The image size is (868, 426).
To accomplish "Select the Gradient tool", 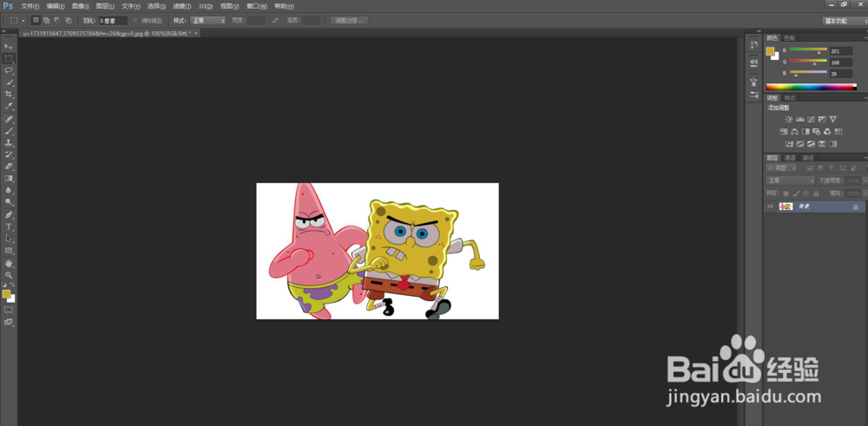I will [x=9, y=179].
